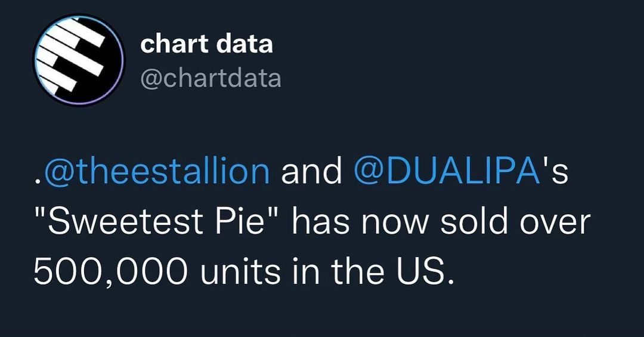
Task: Click the word "and" between the mentions
Action: tap(311, 171)
